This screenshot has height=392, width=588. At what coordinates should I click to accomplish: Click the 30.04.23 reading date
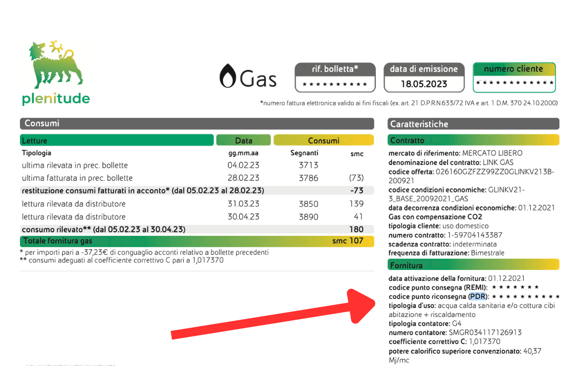click(244, 217)
